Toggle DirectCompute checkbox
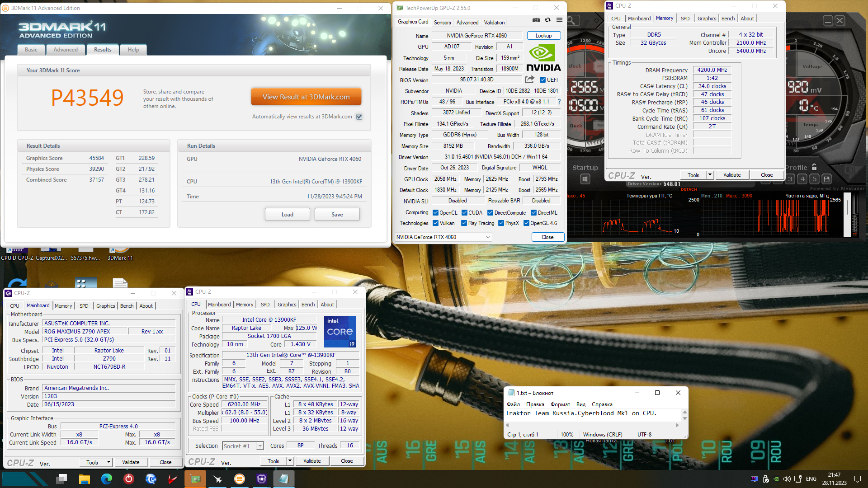This screenshot has width=868, height=488. [490, 213]
